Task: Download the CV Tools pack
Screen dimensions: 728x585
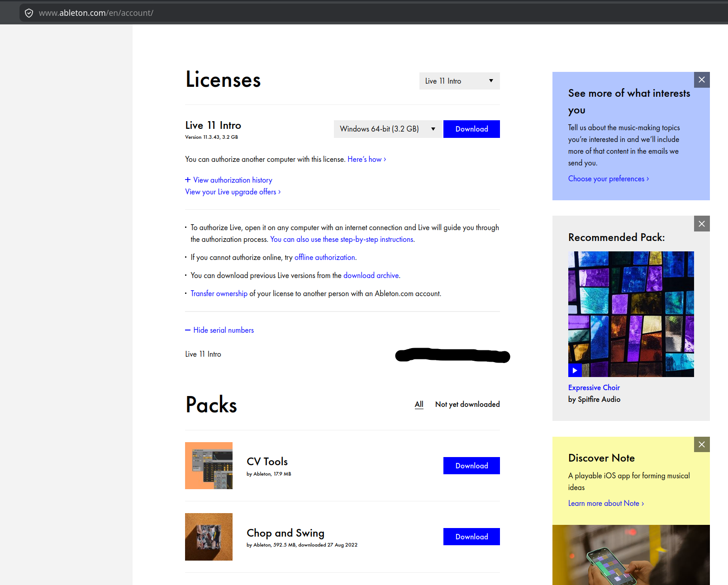Action: coord(471,466)
